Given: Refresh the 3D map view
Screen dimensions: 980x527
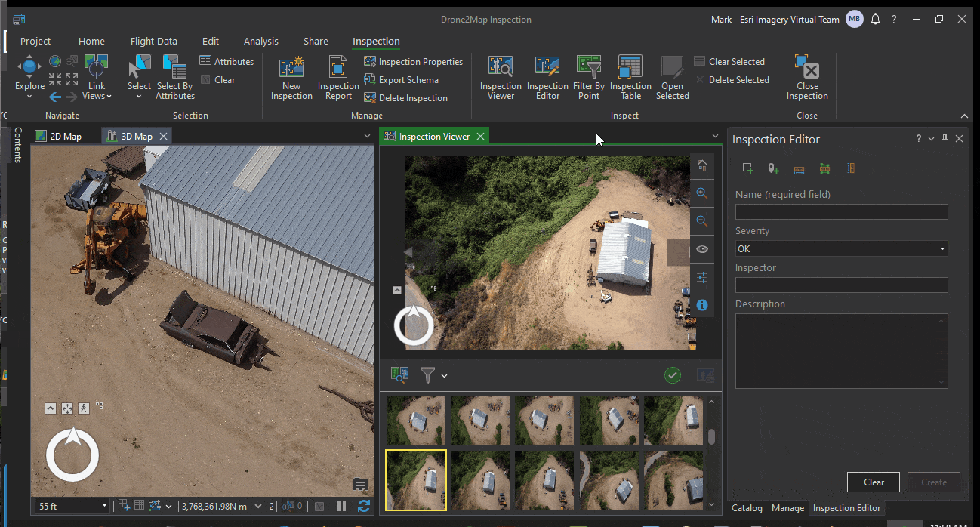Looking at the screenshot, I should click(364, 506).
